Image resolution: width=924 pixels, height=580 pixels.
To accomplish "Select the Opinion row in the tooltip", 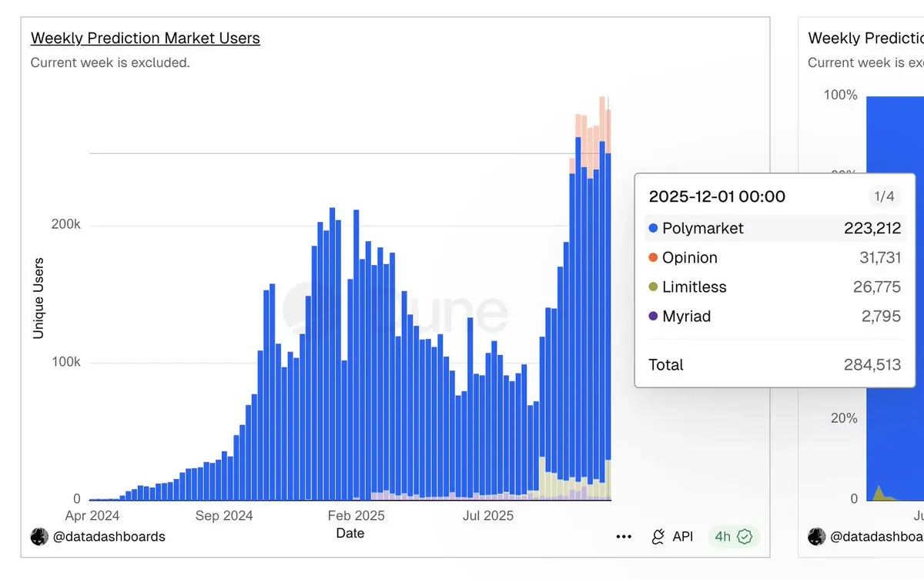I will pos(775,257).
